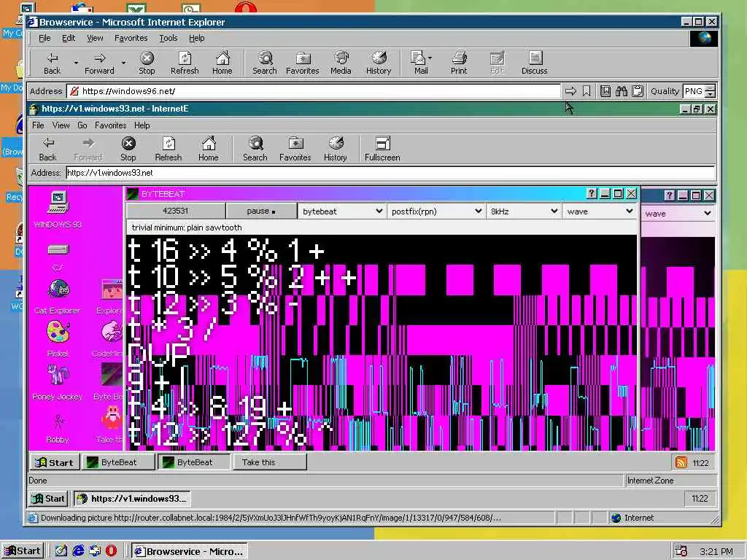Click History in the inner windows93 browser
Image resolution: width=747 pixels, height=560 pixels.
(336, 149)
